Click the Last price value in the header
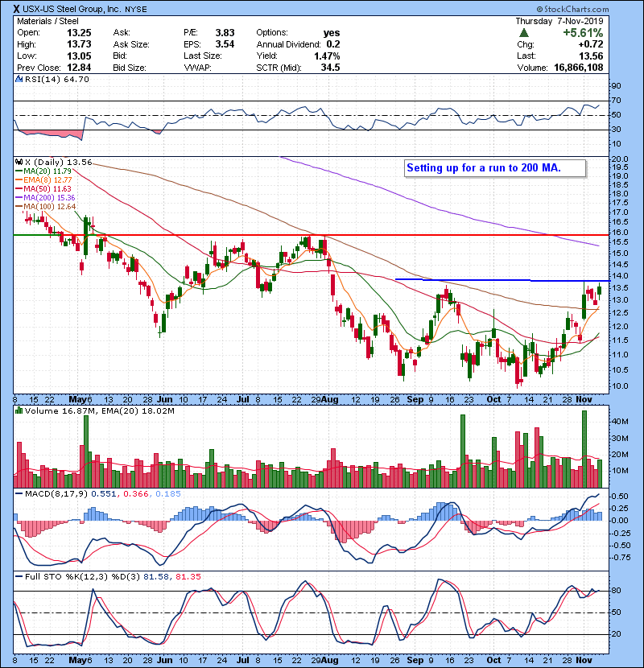Viewport: 644px width, 668px height. click(591, 56)
